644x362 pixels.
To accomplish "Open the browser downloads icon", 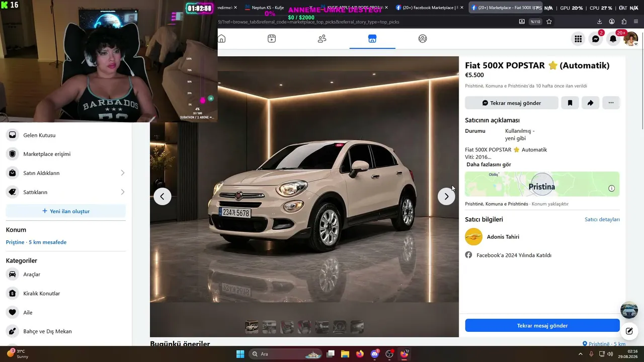I will coord(599,22).
